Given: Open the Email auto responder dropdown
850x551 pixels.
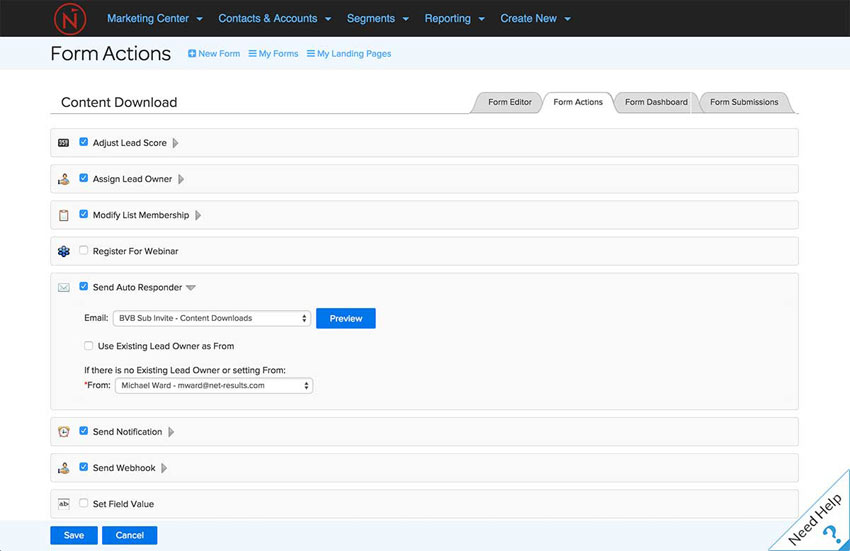Looking at the screenshot, I should point(212,318).
